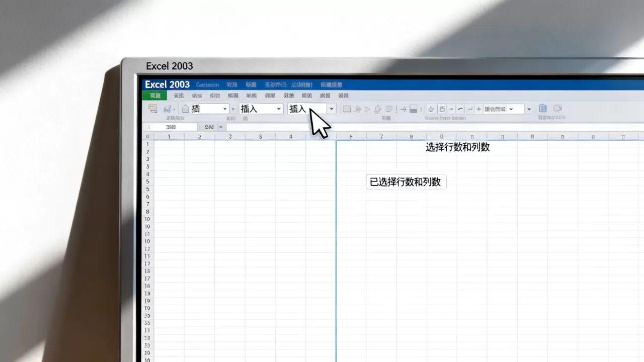
Task: Click the floppy disk style save icon
Action: coord(414,109)
